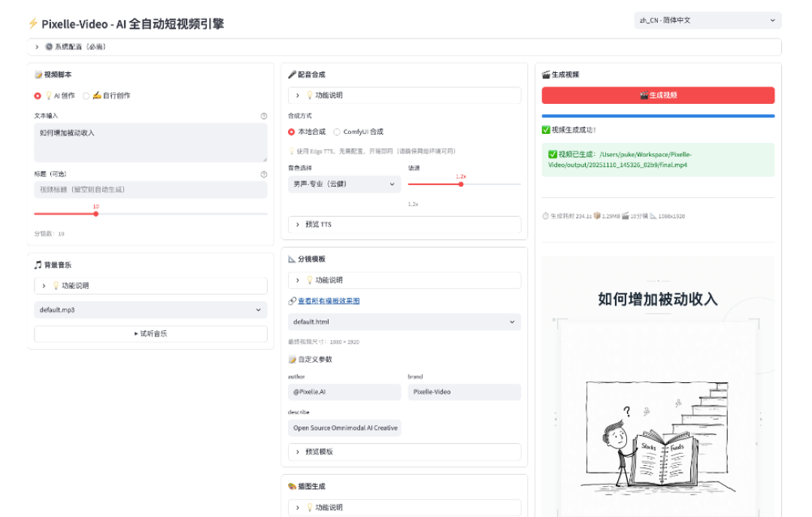Click the clapperboard icon beside 生成视频 header
Screen dimensions: 812x517
point(546,75)
